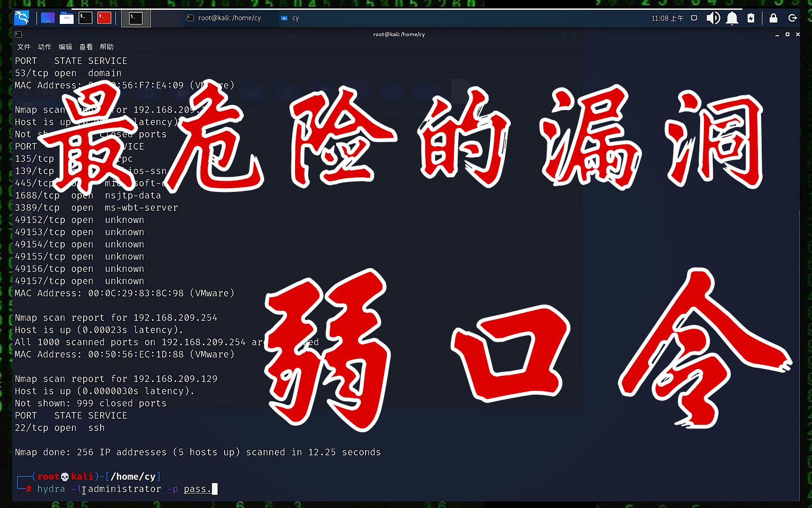Viewport: 812px width, 508px height.
Task: Click the purple show-desktop launcher icon
Action: click(47, 18)
